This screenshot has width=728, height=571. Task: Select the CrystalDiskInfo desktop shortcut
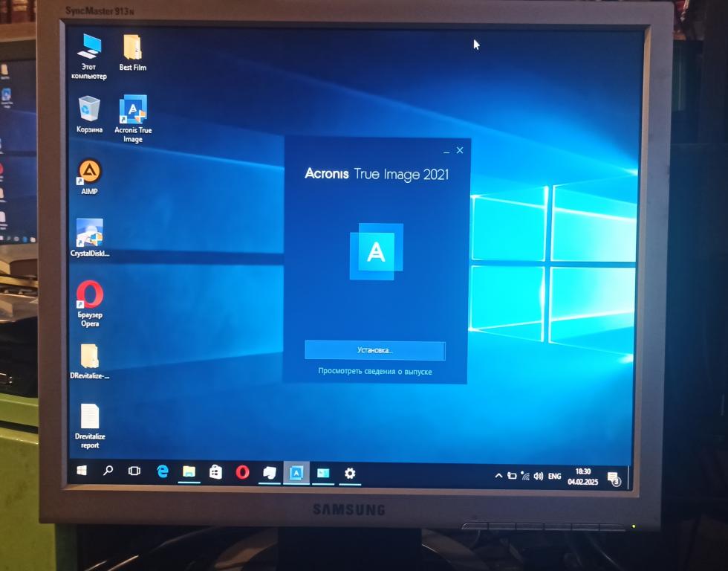[x=90, y=237]
